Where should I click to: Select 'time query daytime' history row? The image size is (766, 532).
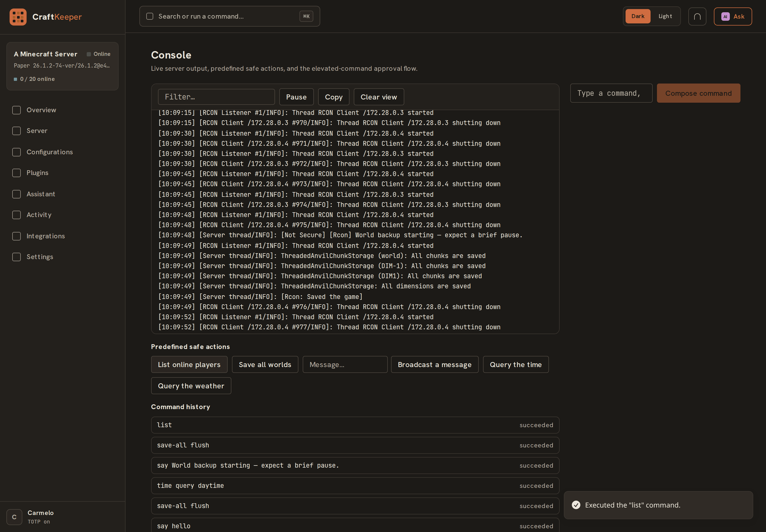[x=355, y=486]
